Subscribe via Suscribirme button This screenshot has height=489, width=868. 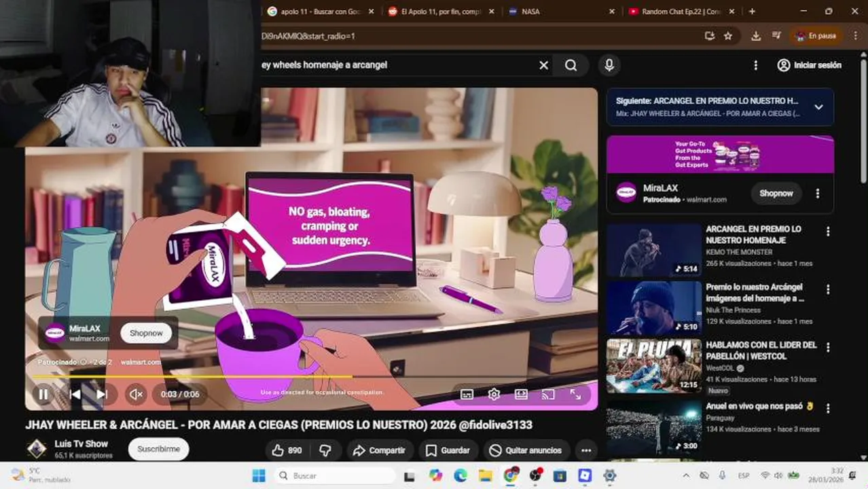158,449
